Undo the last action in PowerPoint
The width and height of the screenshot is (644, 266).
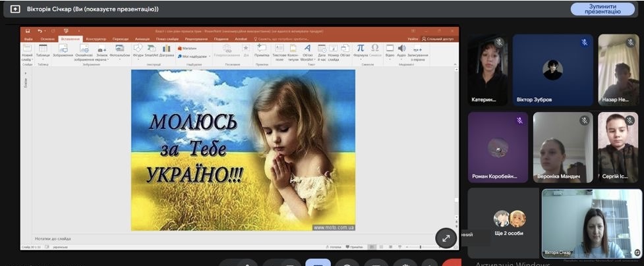40,31
